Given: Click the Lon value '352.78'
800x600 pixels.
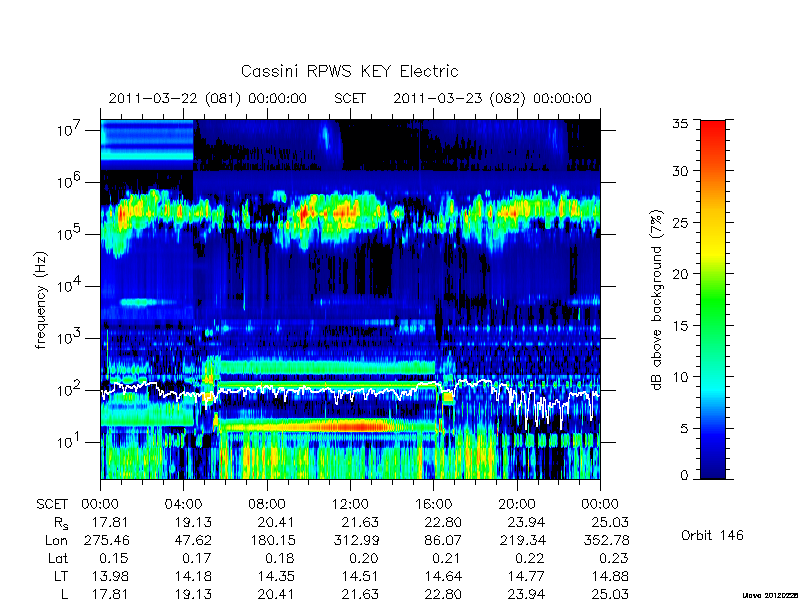Looking at the screenshot, I should 606,540.
